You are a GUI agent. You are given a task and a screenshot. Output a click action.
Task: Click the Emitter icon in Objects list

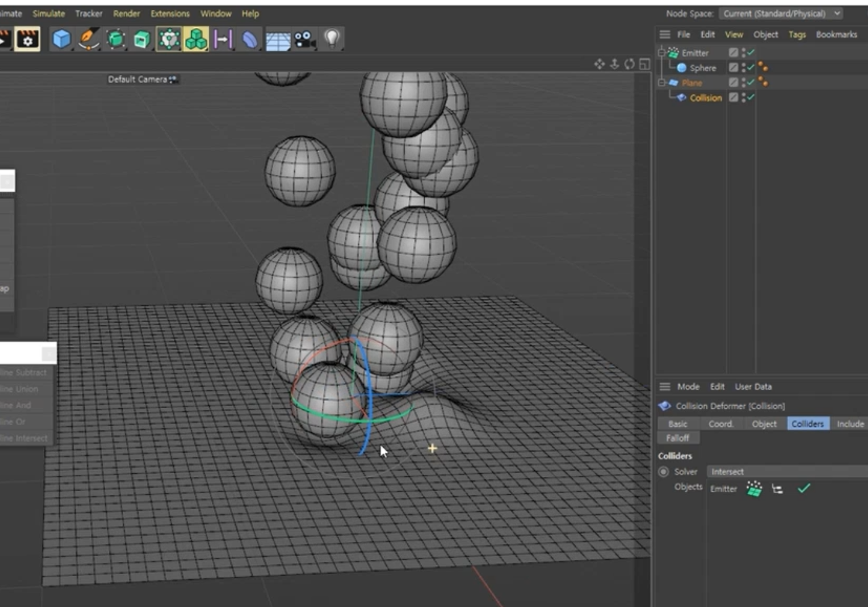coord(754,489)
